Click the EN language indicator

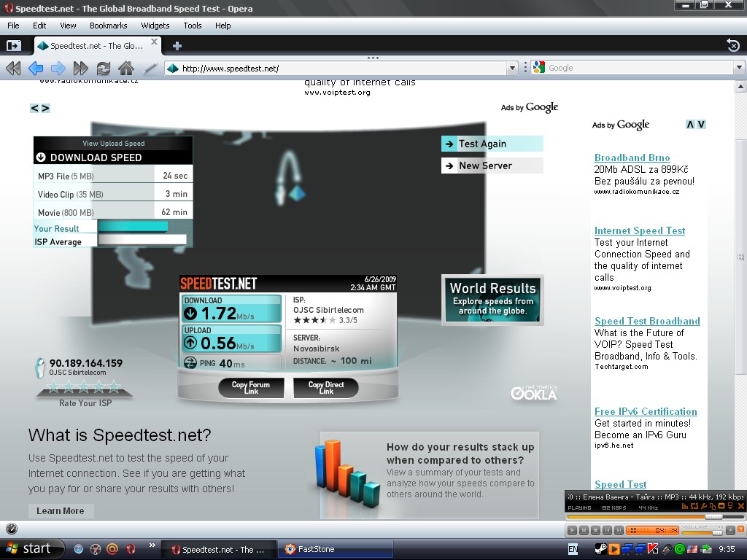click(573, 549)
